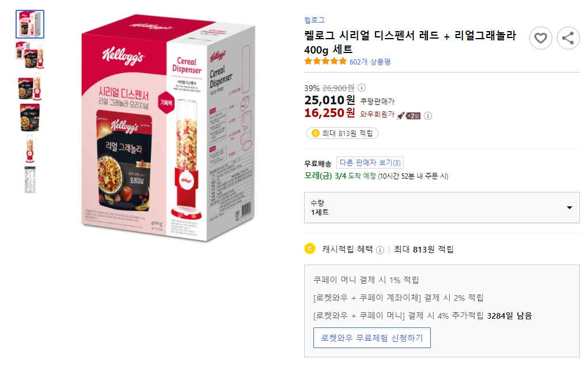Viewport: 588px width, 366px height.
Task: Select the first product box thumbnail
Action: pos(29,23)
